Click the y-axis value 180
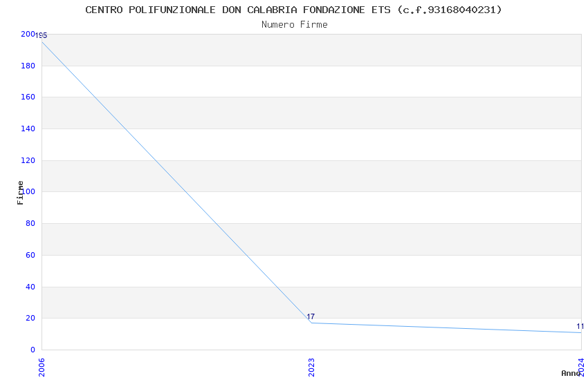 [28, 66]
